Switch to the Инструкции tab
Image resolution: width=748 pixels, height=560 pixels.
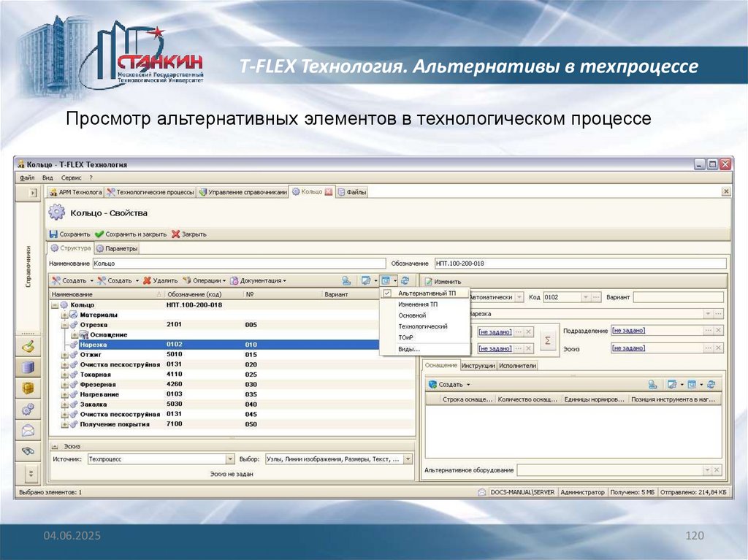point(478,365)
